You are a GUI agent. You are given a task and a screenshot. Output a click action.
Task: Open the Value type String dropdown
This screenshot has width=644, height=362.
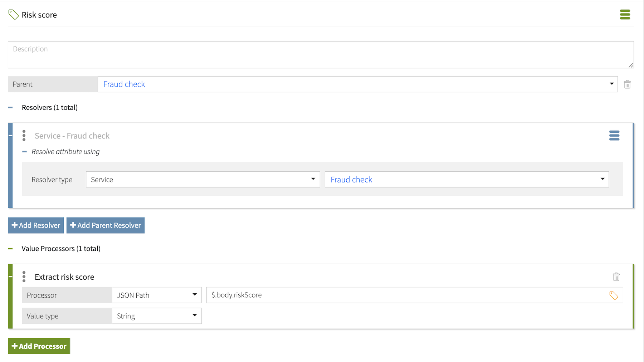click(x=157, y=316)
